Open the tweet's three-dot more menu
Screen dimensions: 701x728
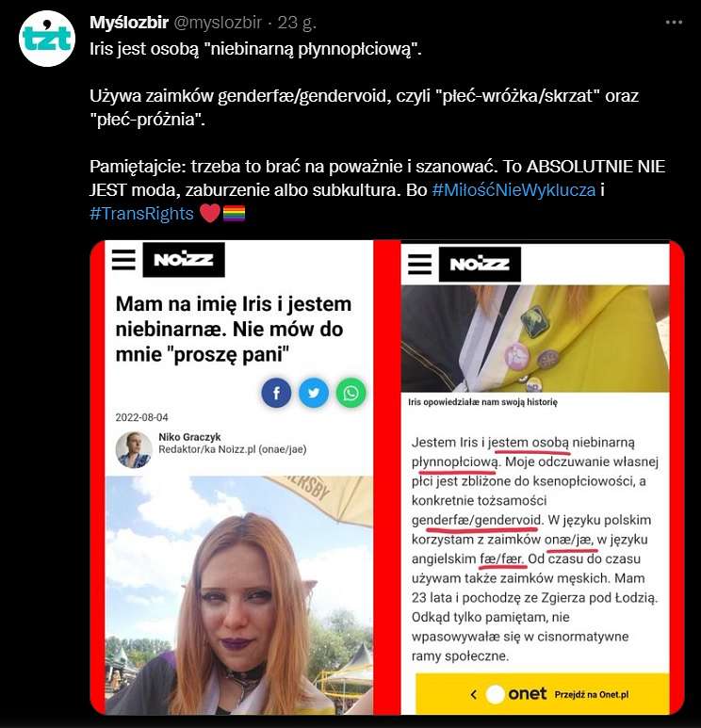tap(674, 23)
